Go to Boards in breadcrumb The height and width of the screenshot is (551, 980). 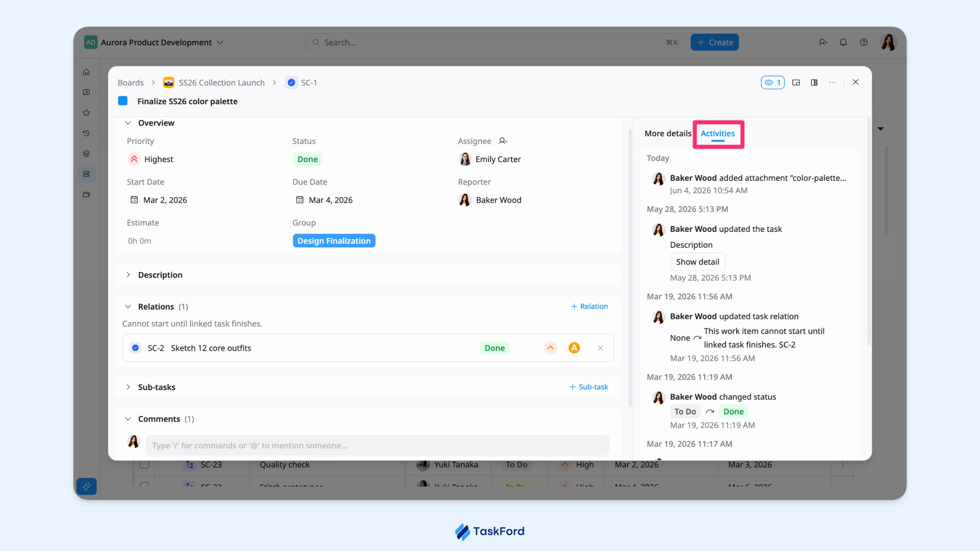(131, 82)
